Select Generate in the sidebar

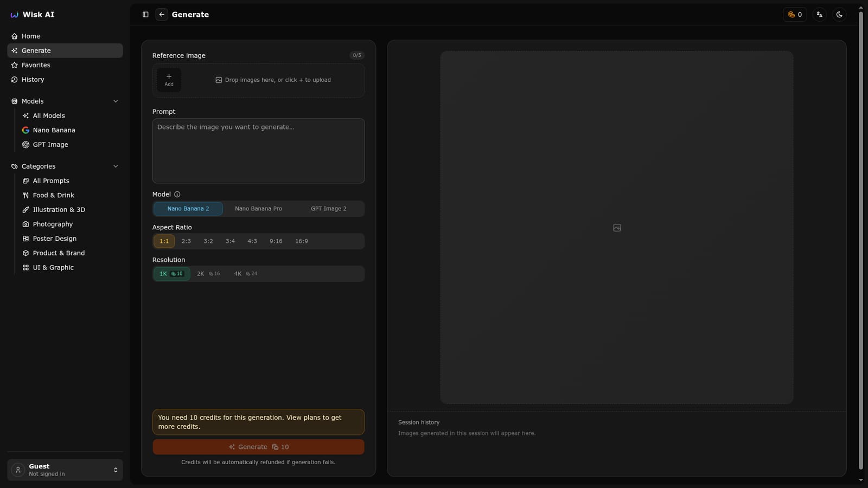point(65,50)
